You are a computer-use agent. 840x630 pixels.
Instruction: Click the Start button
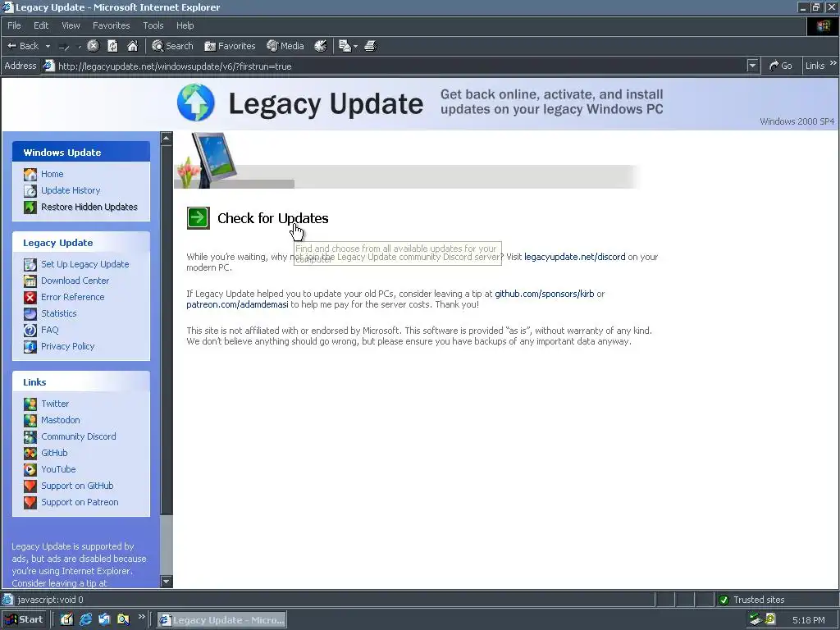click(x=24, y=619)
